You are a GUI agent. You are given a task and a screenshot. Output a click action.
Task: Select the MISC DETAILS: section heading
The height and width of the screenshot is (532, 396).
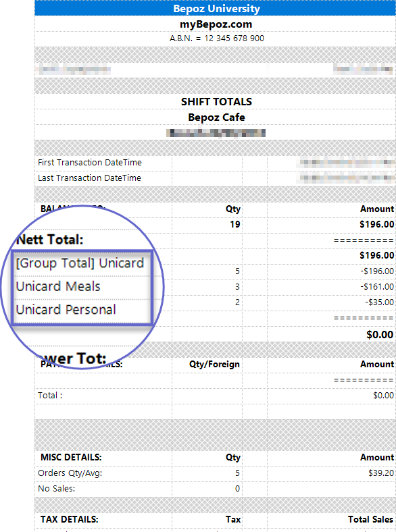click(71, 458)
